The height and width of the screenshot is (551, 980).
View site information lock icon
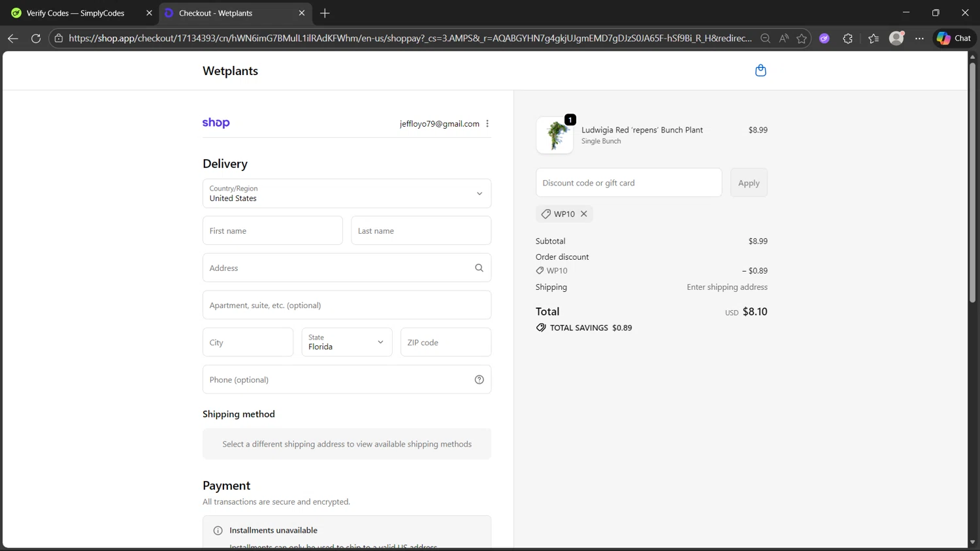[x=59, y=39]
